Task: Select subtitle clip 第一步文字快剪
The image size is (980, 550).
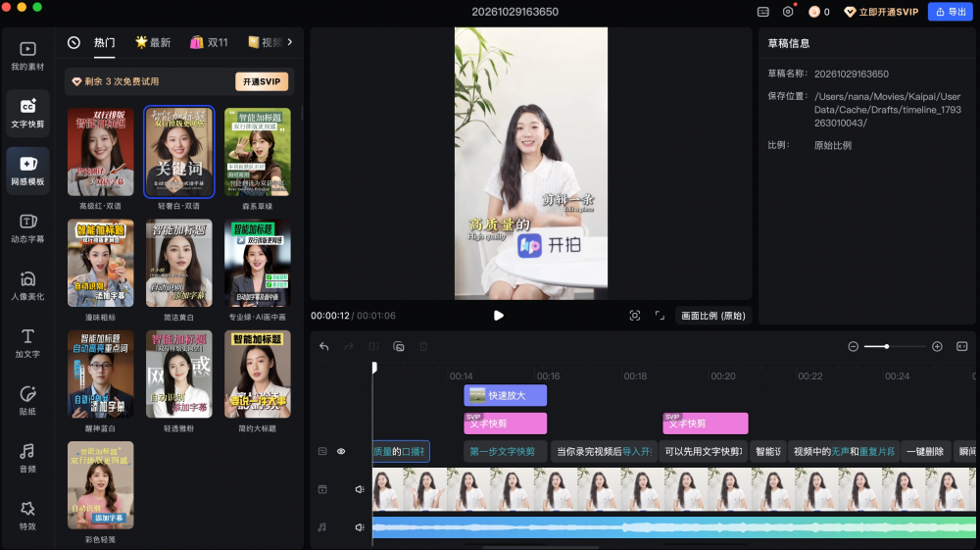Action: tap(505, 451)
